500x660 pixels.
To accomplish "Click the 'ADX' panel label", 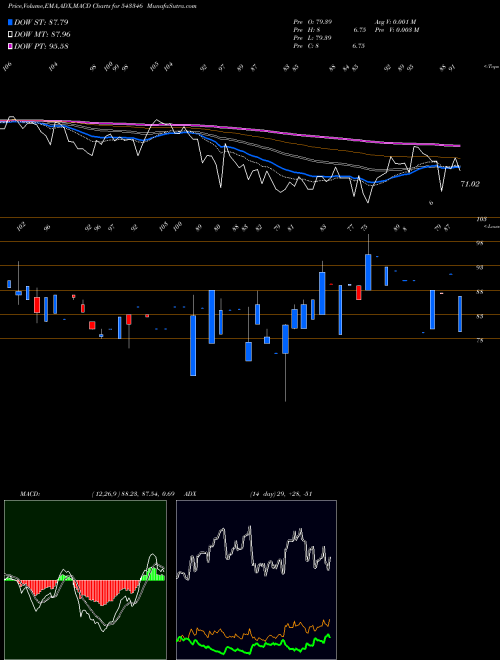I will (190, 493).
